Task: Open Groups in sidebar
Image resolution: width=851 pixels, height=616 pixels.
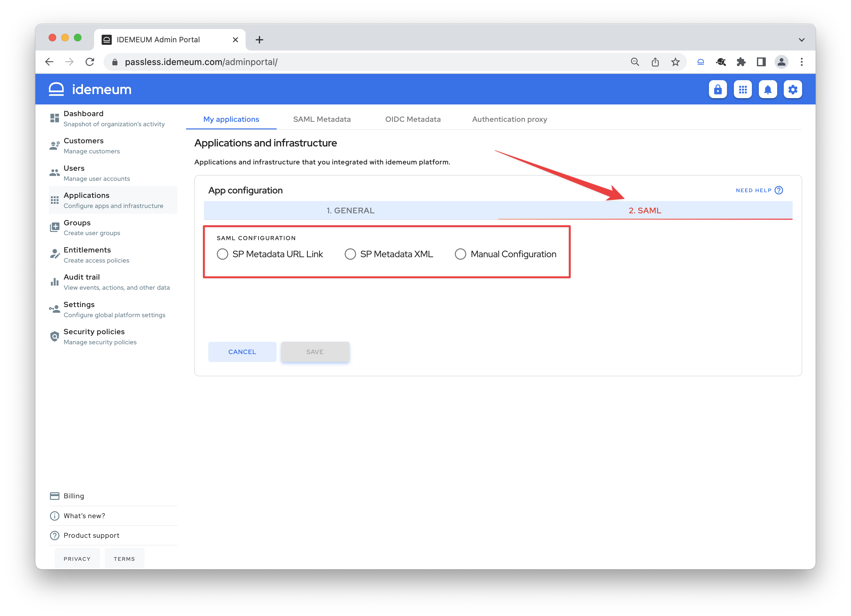Action: point(113,227)
